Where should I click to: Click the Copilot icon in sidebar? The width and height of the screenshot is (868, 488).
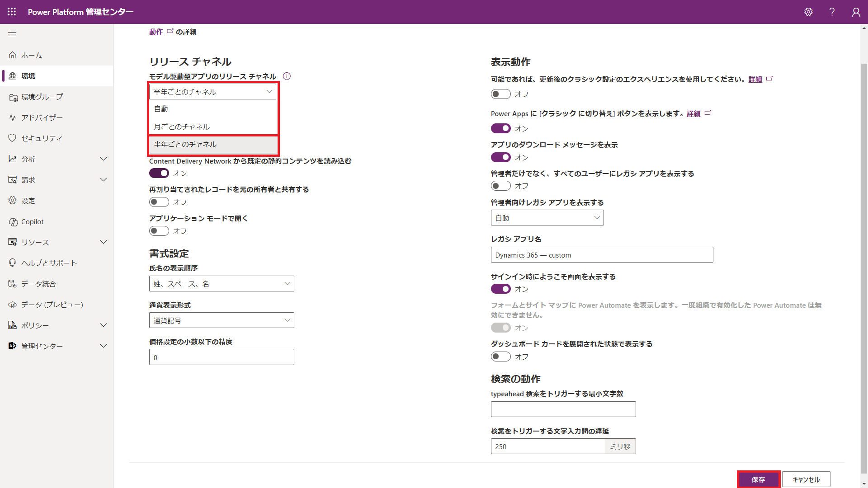coord(13,222)
